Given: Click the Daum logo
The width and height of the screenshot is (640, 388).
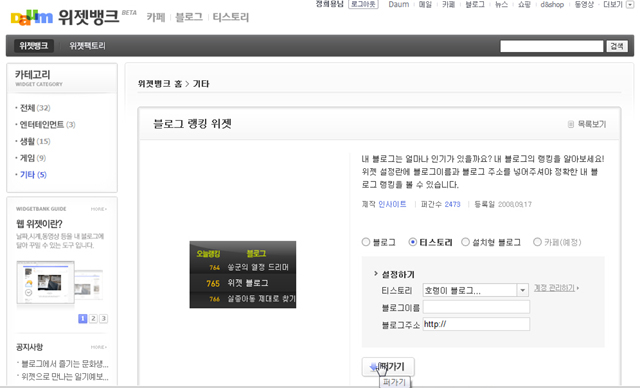Looking at the screenshot, I should (31, 18).
